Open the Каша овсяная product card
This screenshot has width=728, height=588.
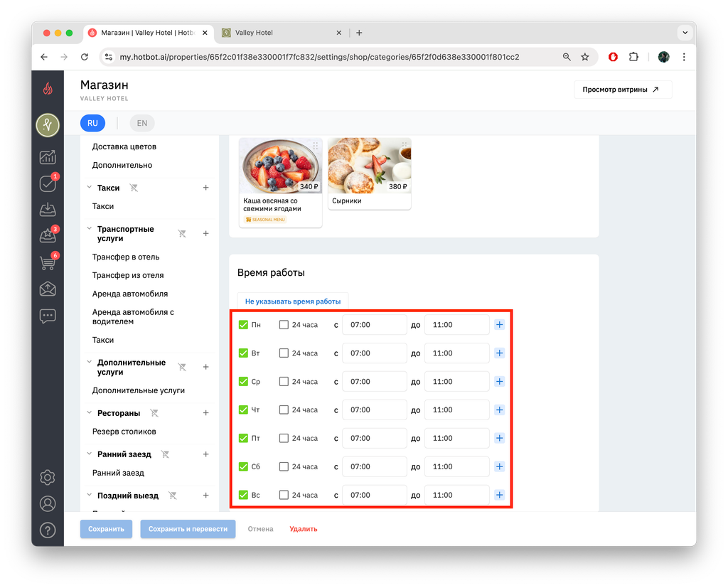tap(280, 182)
